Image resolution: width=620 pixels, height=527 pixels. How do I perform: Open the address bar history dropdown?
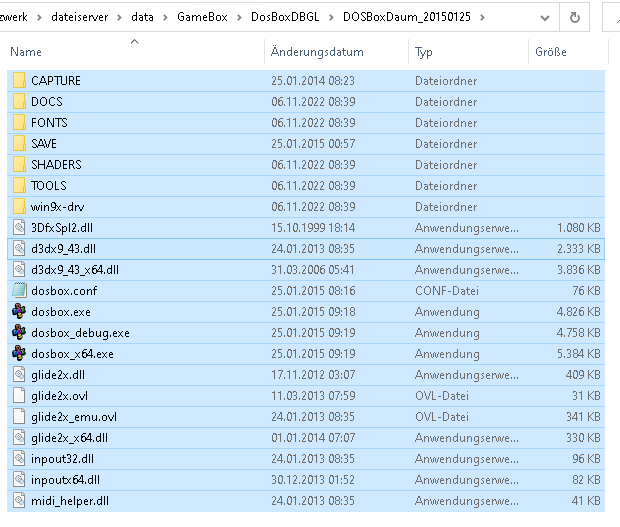(x=543, y=17)
